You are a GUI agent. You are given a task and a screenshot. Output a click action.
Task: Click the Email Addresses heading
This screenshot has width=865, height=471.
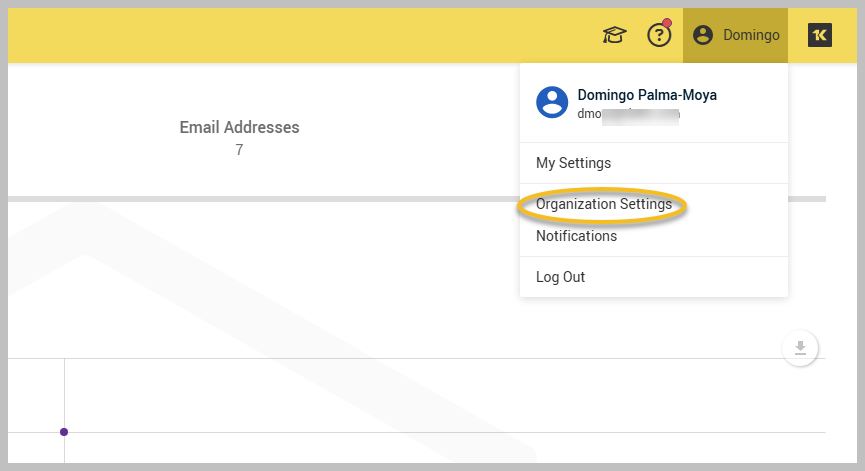(x=239, y=127)
